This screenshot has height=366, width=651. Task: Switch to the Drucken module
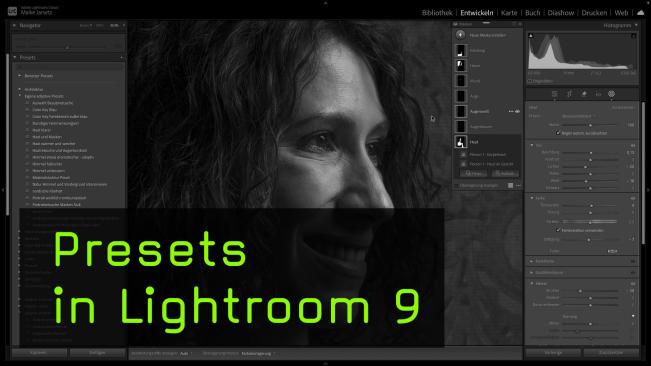[594, 13]
